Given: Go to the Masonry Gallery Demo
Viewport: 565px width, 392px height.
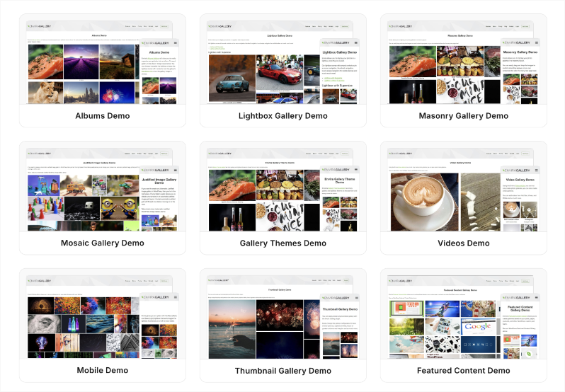Looking at the screenshot, I should tap(463, 116).
